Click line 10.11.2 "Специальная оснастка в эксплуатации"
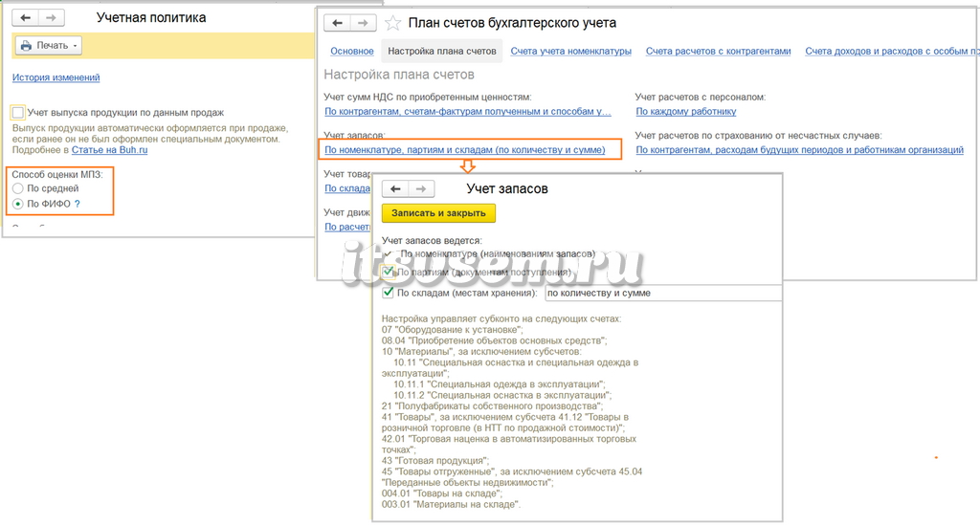Viewport: 980px width, 525px height. pos(502,395)
